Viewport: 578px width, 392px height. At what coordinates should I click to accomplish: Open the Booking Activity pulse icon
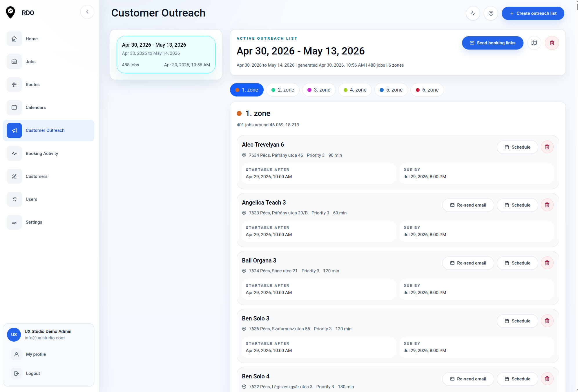14,154
